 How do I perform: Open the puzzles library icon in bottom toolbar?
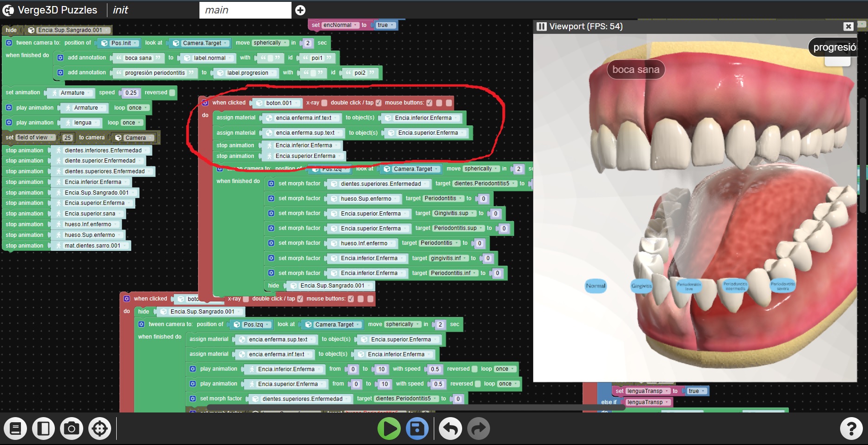15,428
